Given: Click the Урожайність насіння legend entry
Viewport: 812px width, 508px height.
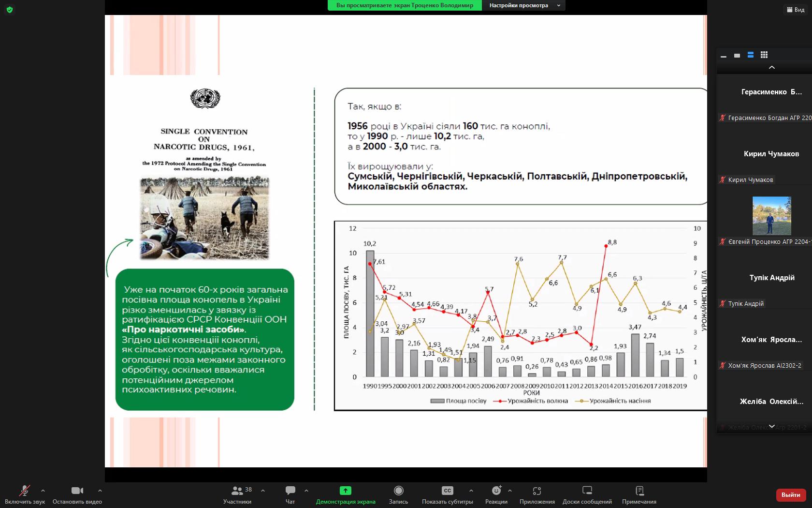Looking at the screenshot, I should [x=613, y=401].
